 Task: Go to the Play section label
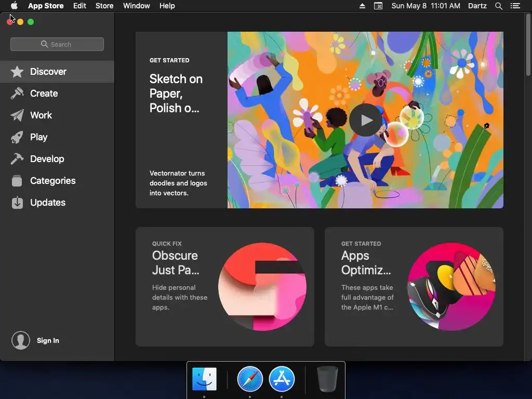pos(38,137)
